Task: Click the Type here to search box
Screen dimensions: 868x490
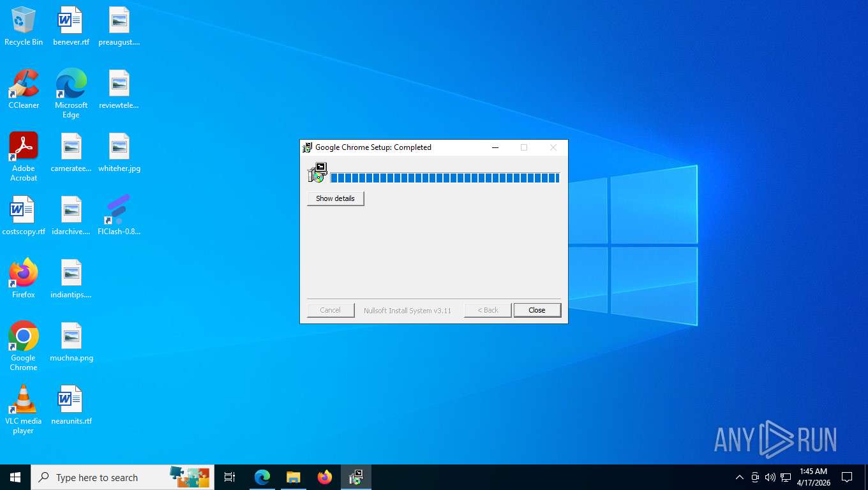Action: click(123, 477)
